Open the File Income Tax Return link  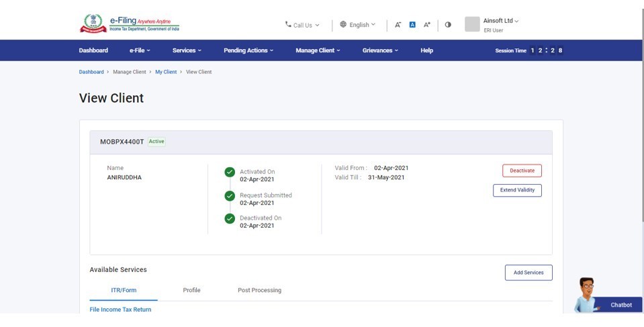(120, 310)
